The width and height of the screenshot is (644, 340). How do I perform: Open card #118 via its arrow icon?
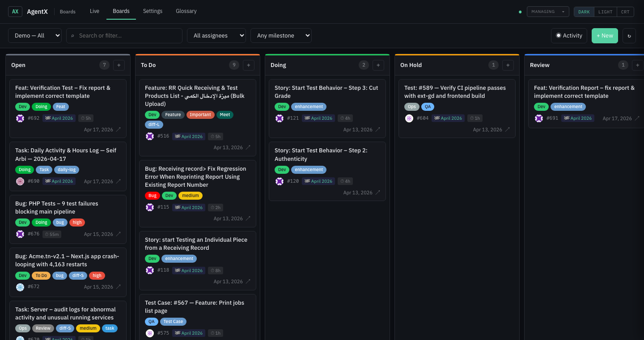pyautogui.click(x=248, y=281)
